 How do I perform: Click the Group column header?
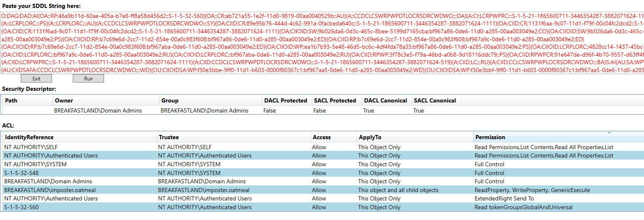pyautogui.click(x=169, y=100)
